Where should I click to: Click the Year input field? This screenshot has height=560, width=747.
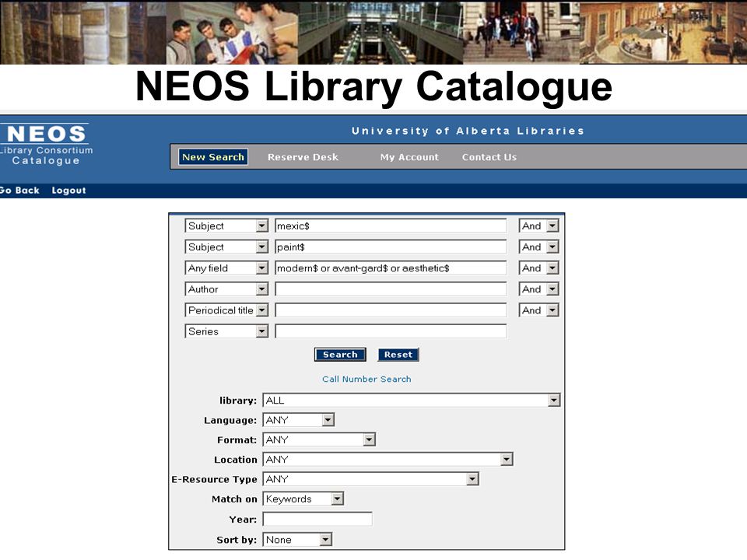[x=317, y=520]
